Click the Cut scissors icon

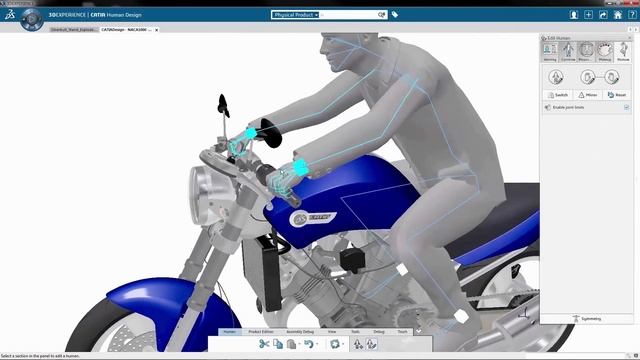pos(264,344)
